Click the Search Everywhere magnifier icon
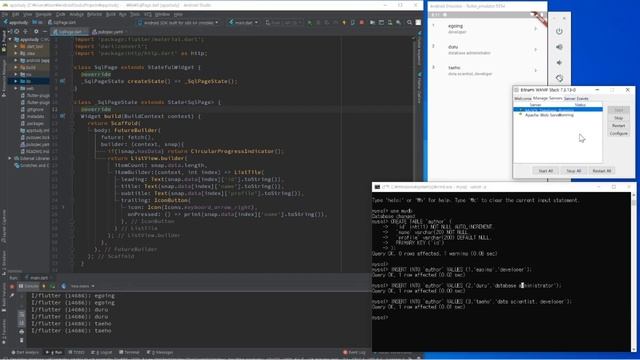This screenshot has width=640, height=360. [409, 22]
